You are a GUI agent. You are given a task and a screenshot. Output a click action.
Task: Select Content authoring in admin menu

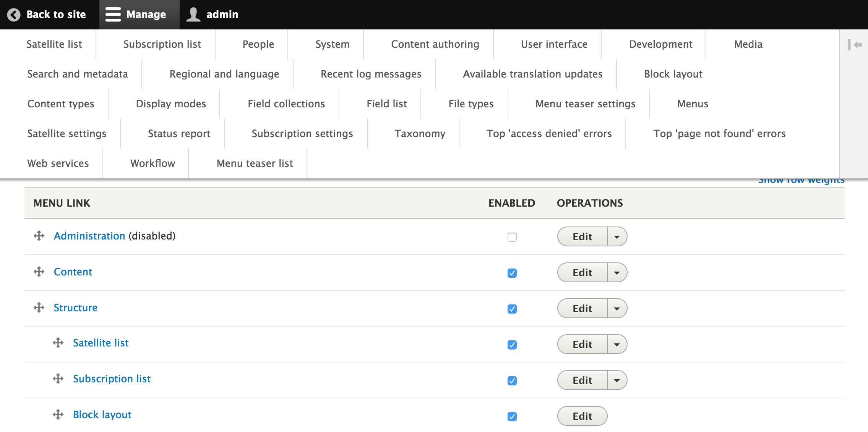(x=435, y=44)
